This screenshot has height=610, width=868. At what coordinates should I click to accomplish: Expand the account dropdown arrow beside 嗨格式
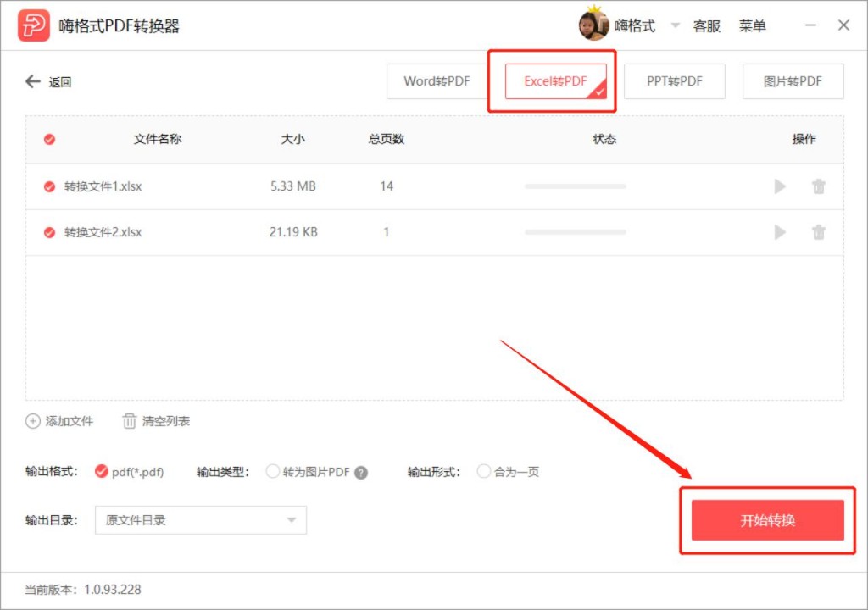tap(675, 25)
